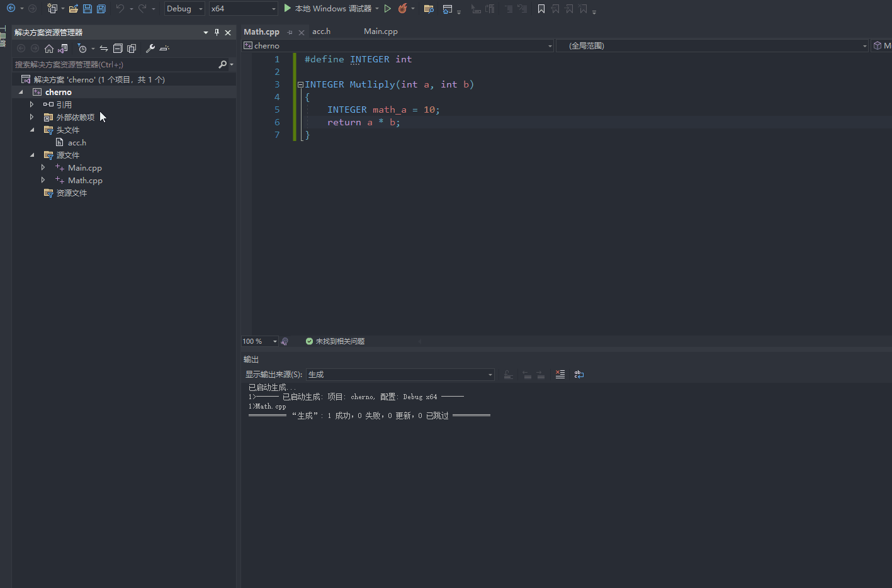Select the solution 'cherno' root node
The height and width of the screenshot is (588, 892).
click(x=93, y=79)
